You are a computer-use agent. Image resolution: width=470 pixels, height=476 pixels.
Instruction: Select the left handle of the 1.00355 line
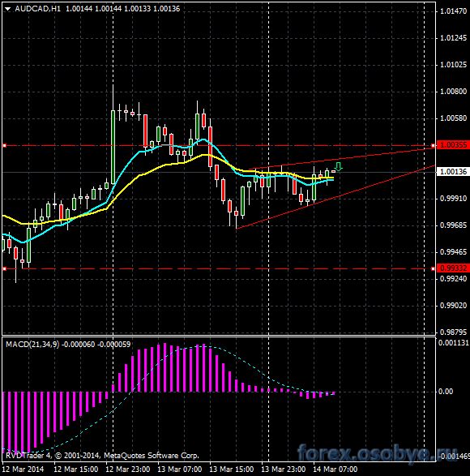pyautogui.click(x=4, y=146)
